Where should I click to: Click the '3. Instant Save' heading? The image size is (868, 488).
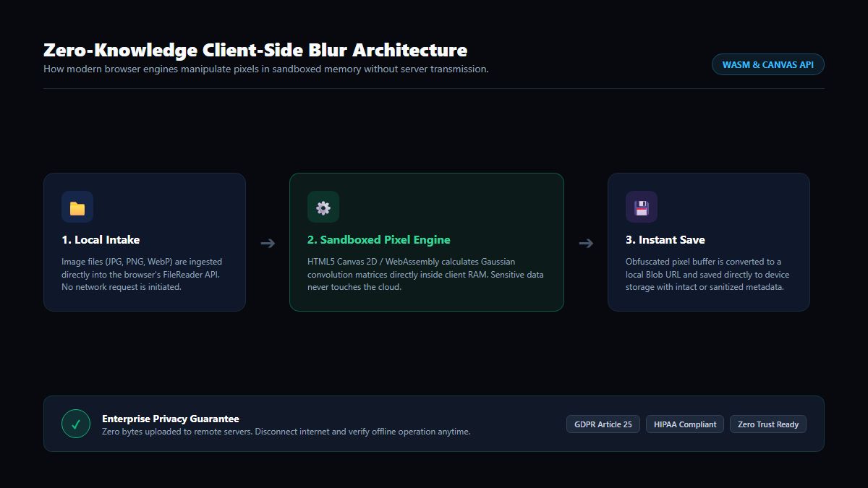tap(665, 239)
